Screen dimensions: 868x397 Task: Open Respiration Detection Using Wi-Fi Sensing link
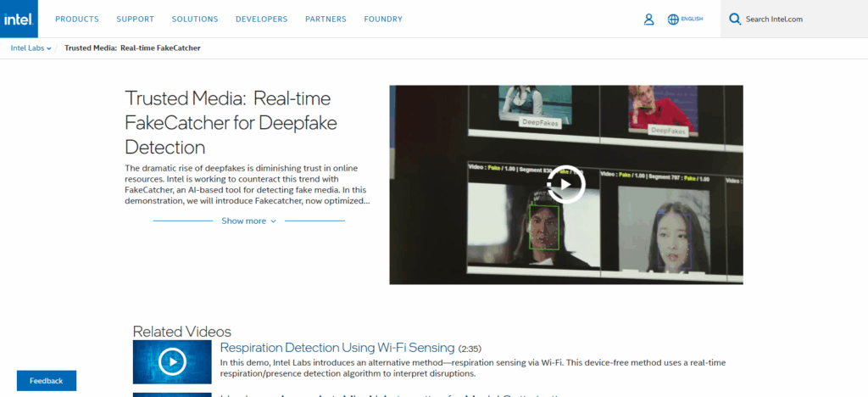coord(337,348)
